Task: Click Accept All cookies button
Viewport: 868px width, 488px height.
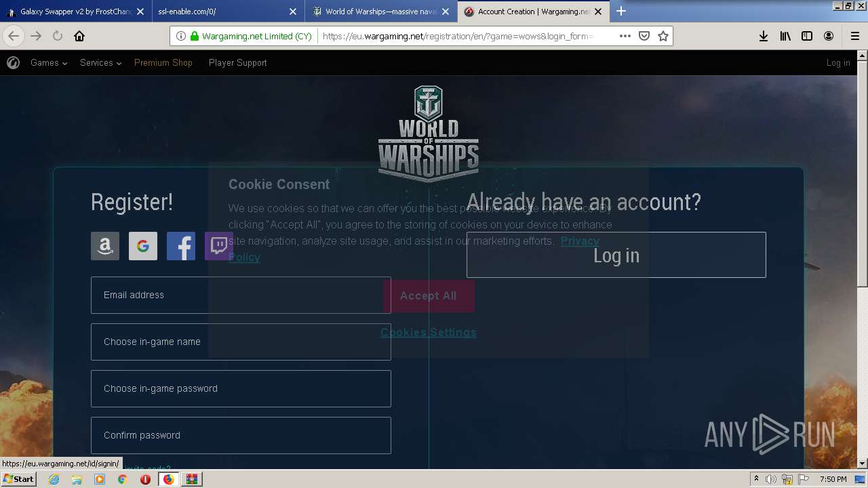Action: [x=429, y=296]
